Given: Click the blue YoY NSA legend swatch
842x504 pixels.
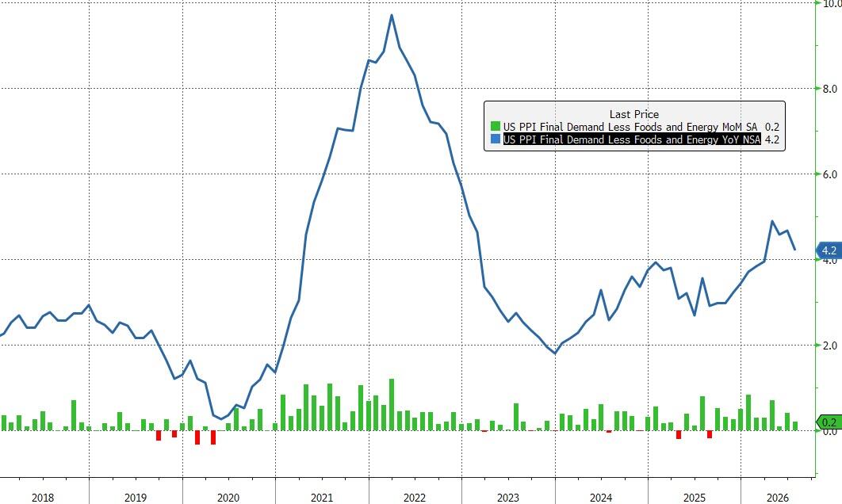Looking at the screenshot, I should tap(495, 139).
